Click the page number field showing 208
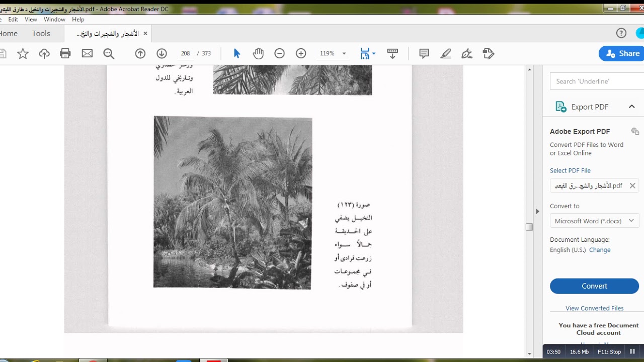The image size is (644, 362). [x=185, y=53]
